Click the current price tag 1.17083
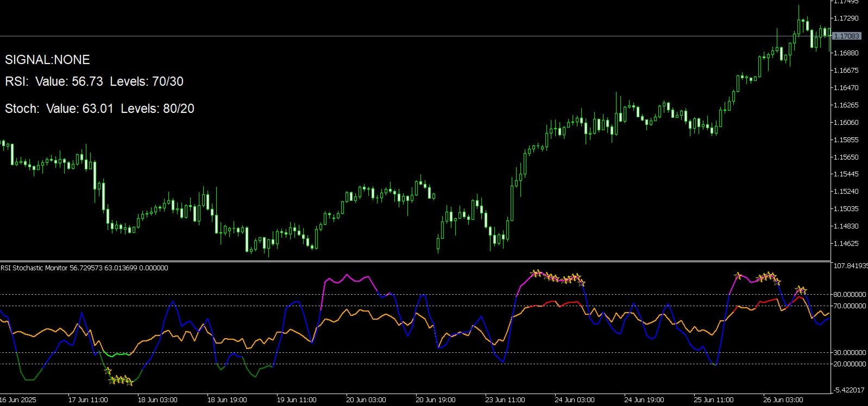 (x=846, y=36)
